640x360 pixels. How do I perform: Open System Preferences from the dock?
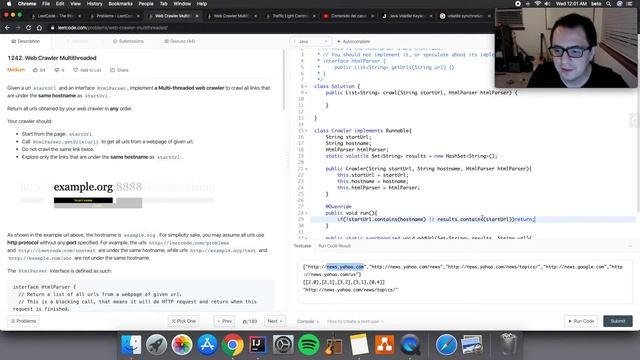(283, 345)
